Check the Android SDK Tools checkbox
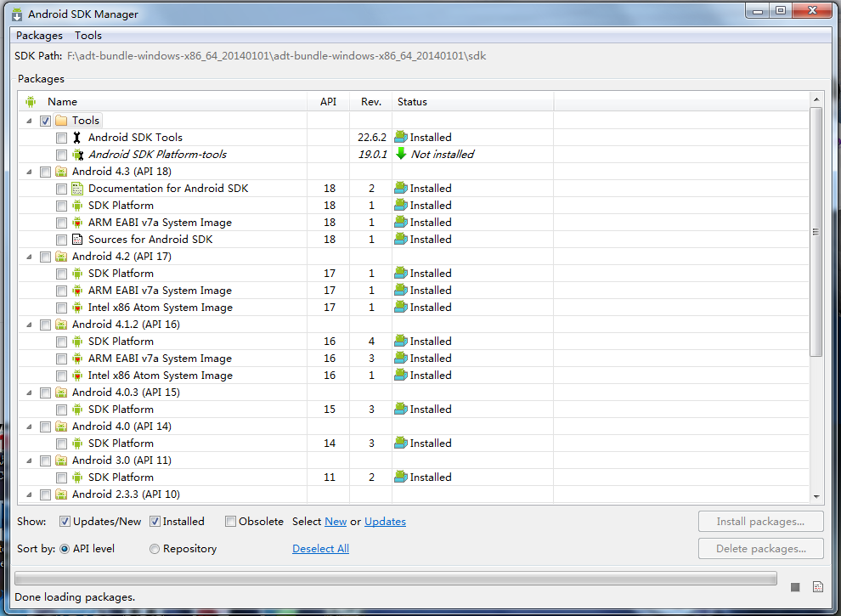This screenshot has height=616, width=841. pos(62,138)
